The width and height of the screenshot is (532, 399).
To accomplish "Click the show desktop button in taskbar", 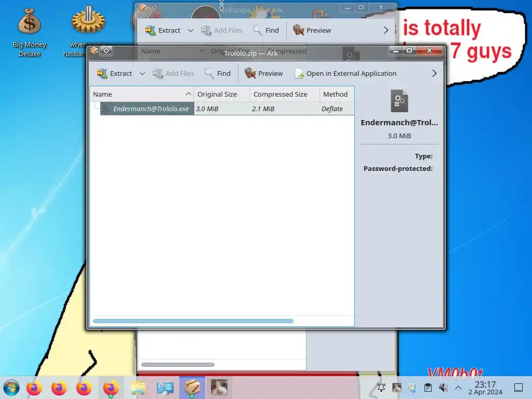I will [x=518, y=388].
